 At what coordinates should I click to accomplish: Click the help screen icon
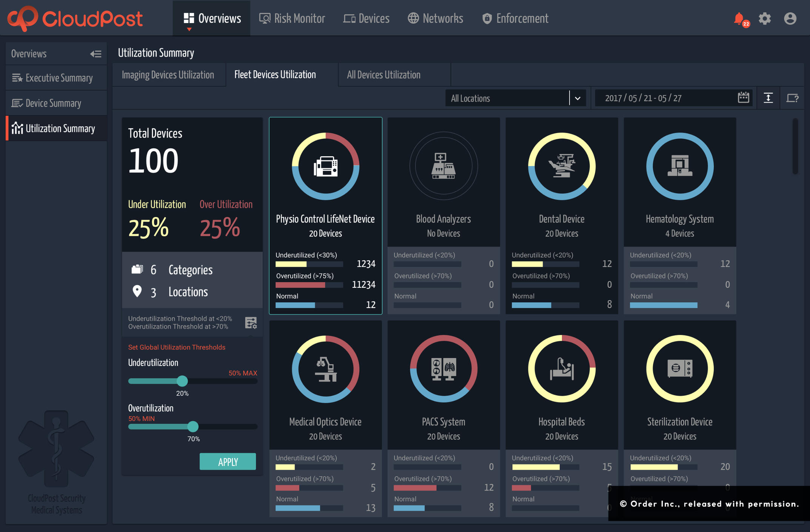point(792,98)
